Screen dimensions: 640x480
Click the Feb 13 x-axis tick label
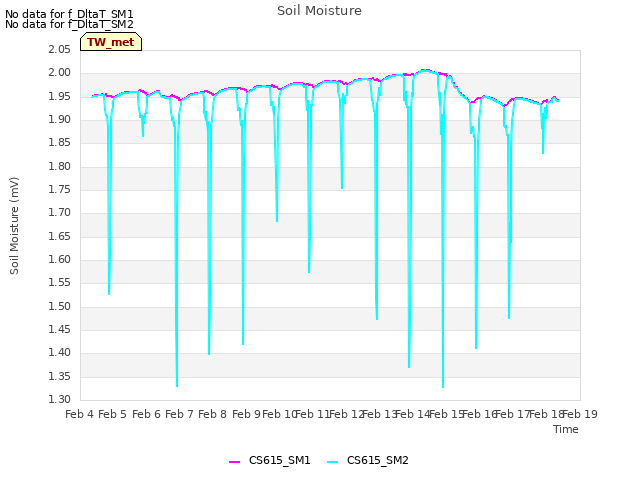380,414
